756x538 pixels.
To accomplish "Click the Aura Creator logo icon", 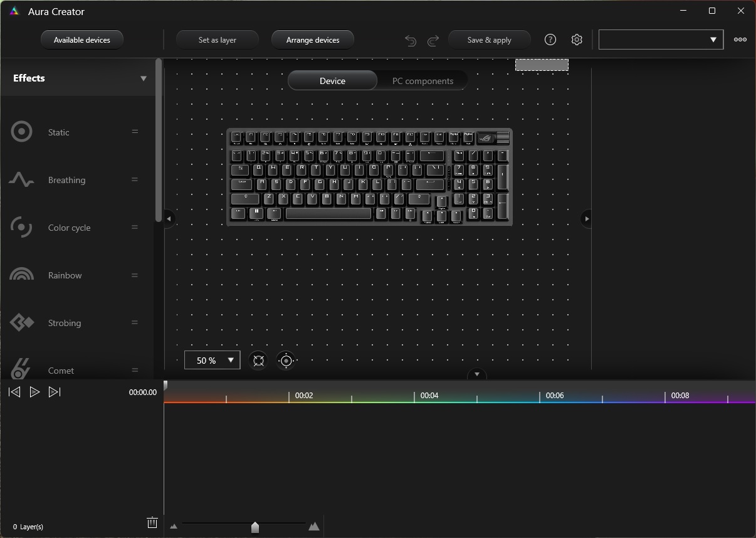I will [14, 11].
